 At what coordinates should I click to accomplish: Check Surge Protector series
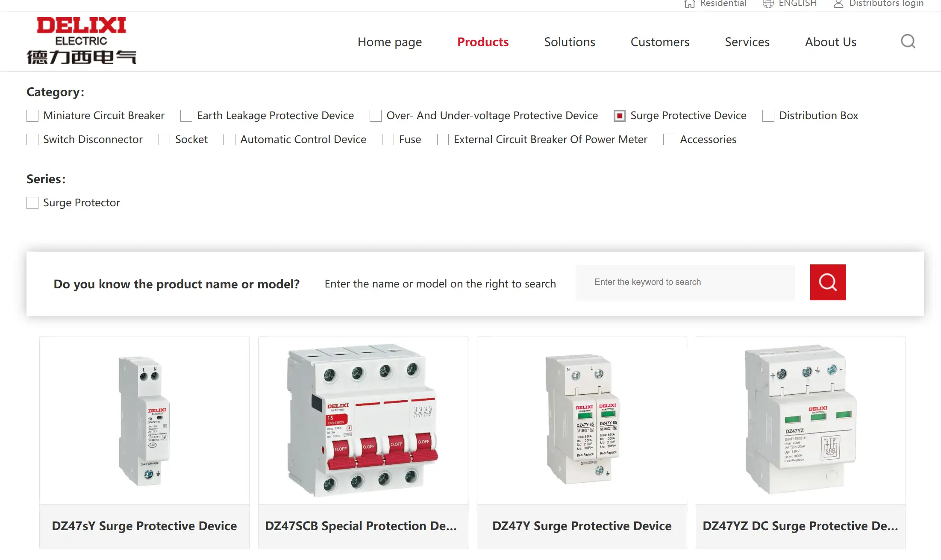point(32,203)
